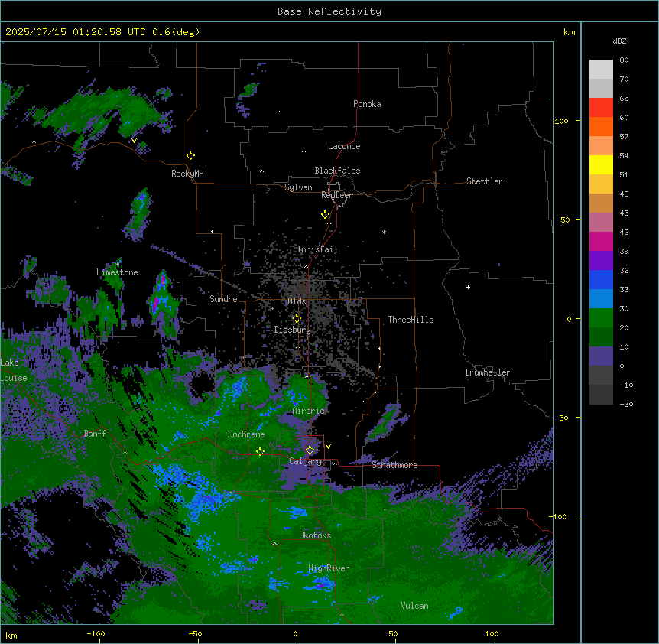This screenshot has width=659, height=644.
Task: Select the 60 dBZ orange legend swatch
Action: 601,126
